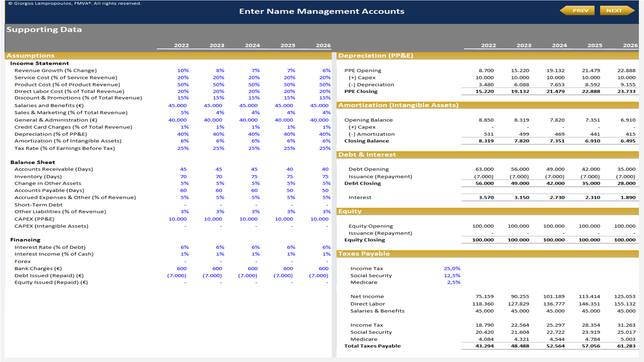Select Change in Other Assets label
Image resolution: width=644 pixels, height=362 pixels.
coord(48,184)
